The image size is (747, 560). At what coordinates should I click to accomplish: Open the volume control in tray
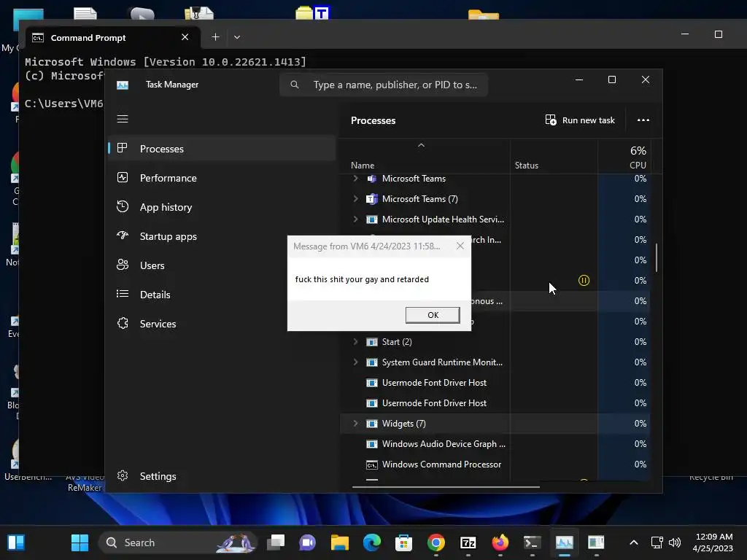tap(675, 542)
